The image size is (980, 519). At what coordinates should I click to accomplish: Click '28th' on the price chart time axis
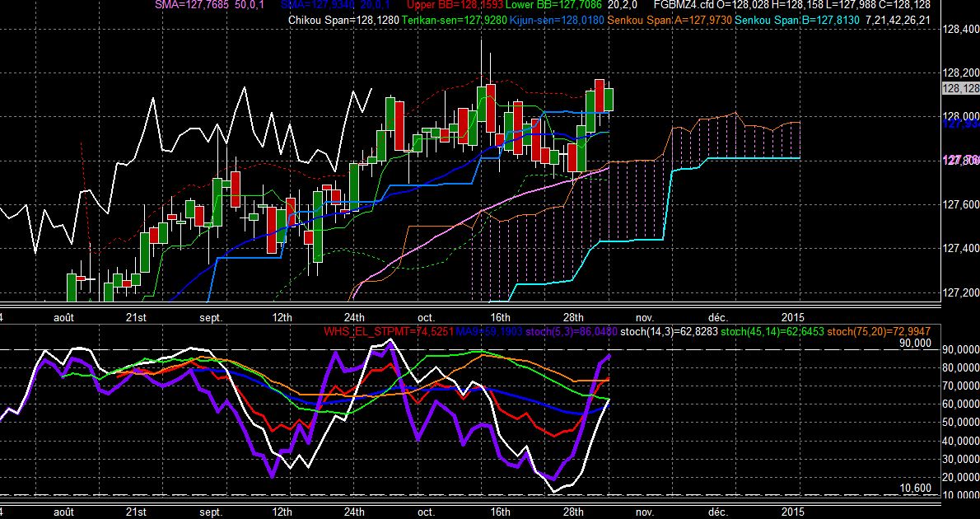[573, 318]
